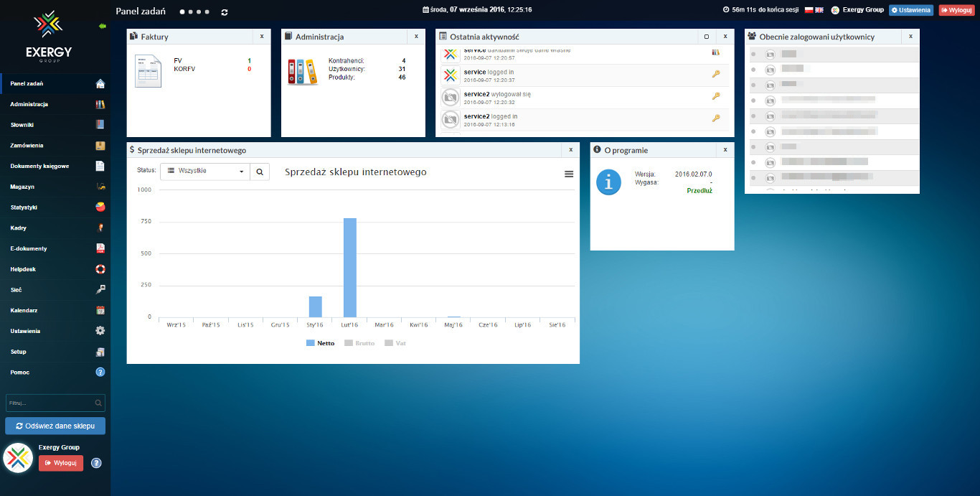The image size is (980, 496).
Task: Refresh the dashboard using the refresh icon
Action: coord(225,12)
